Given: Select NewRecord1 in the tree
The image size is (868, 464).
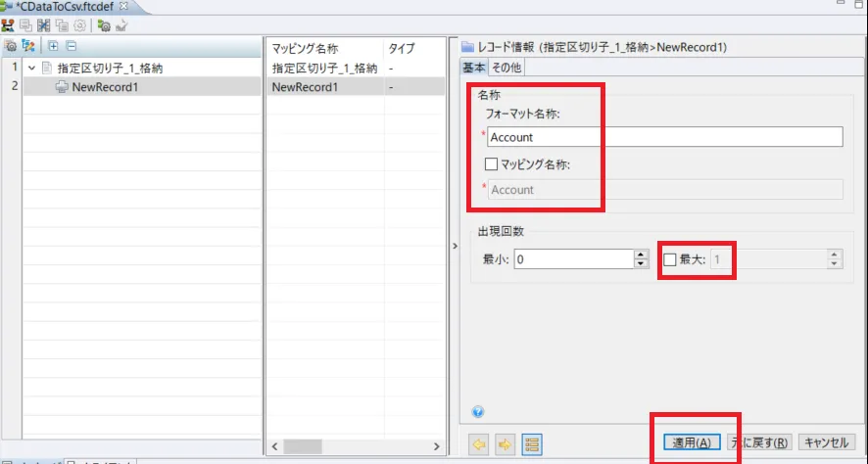Looking at the screenshot, I should (104, 86).
